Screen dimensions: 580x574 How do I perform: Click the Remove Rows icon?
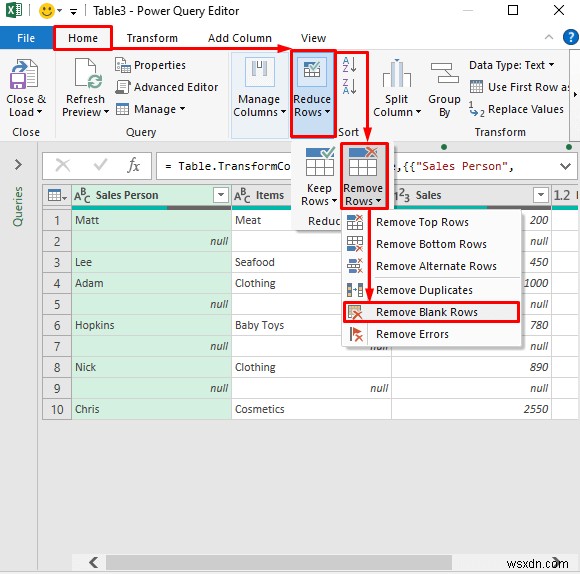tap(363, 162)
